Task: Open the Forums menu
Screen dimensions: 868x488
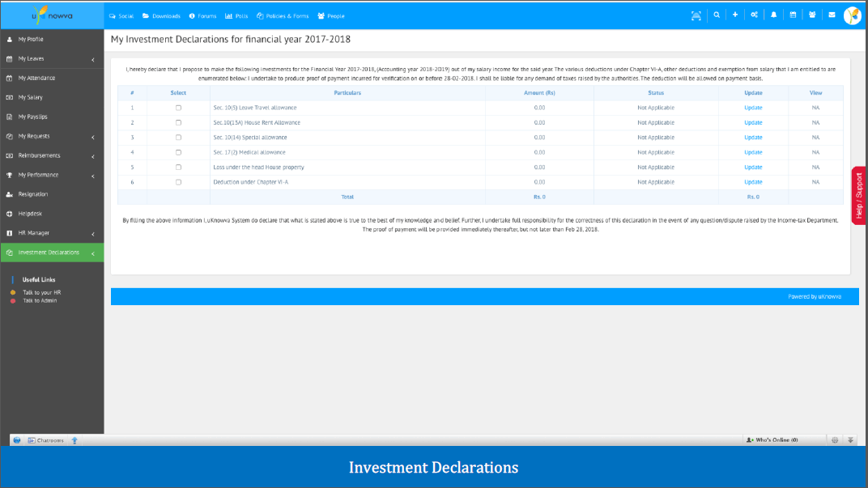Action: pyautogui.click(x=202, y=16)
